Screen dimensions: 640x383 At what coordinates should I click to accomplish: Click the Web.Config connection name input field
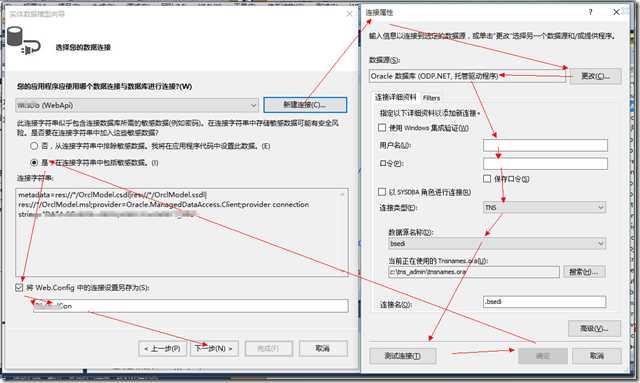[x=191, y=306]
